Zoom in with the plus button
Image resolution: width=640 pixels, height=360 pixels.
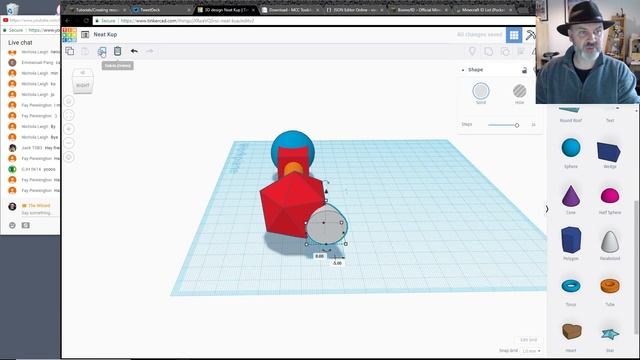[69, 129]
